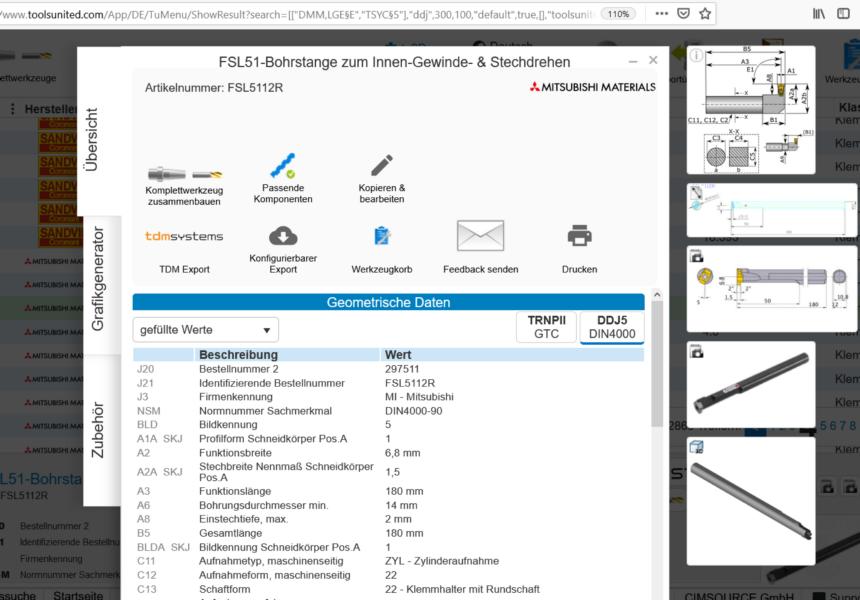The height and width of the screenshot is (600, 860).
Task: Click the 'Funktionslänge' row description
Action: (235, 491)
